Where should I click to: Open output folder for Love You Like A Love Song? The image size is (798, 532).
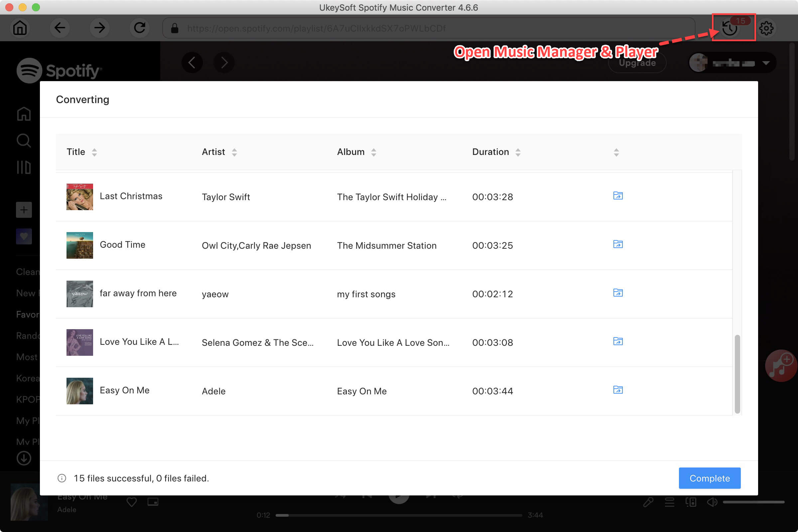pos(618,341)
